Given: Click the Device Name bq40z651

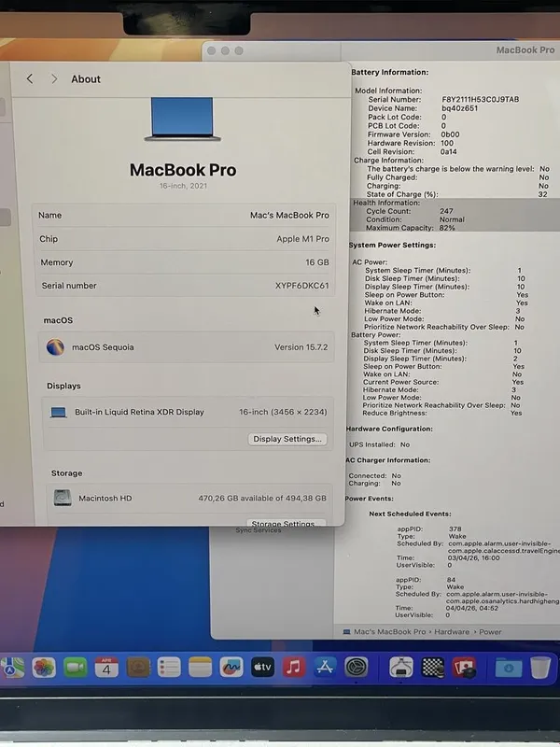Looking at the screenshot, I should point(423,108).
